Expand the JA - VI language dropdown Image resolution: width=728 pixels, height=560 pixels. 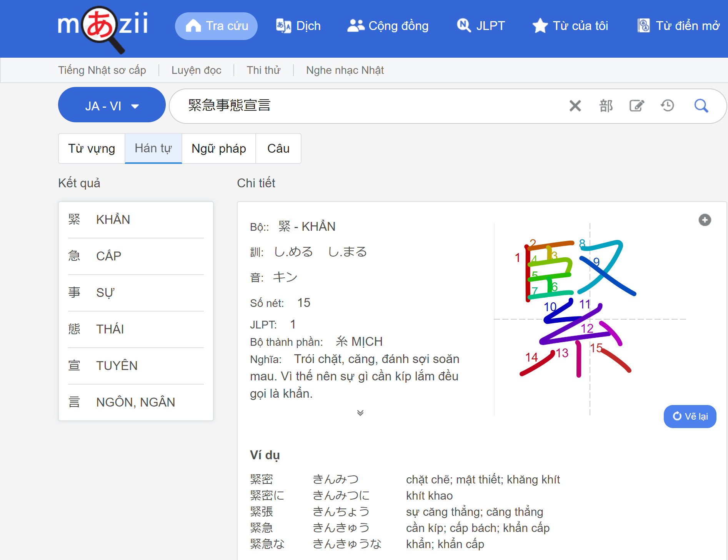[112, 105]
